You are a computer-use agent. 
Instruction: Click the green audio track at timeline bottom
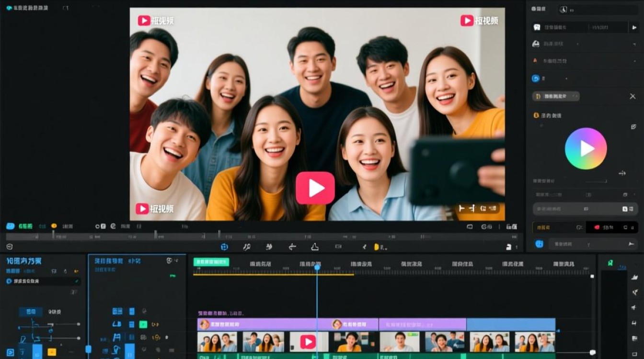click(x=376, y=356)
